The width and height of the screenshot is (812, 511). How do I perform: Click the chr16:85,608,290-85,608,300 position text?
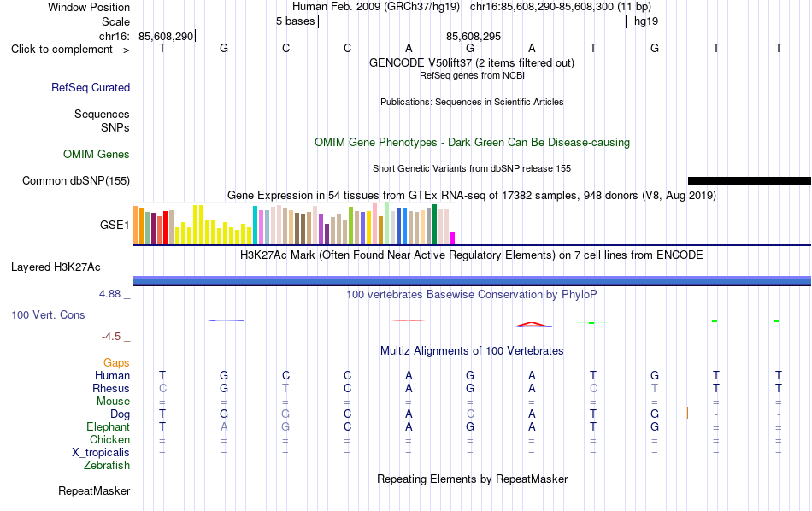pyautogui.click(x=561, y=7)
